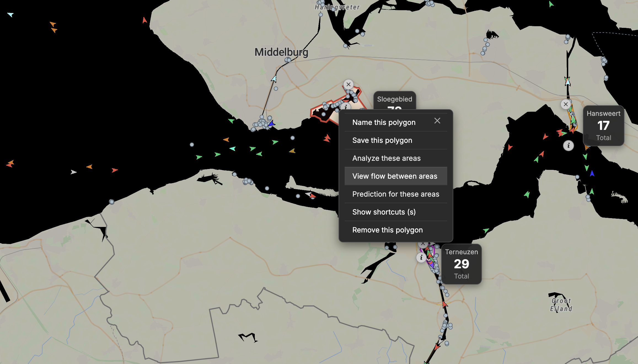
Task: Open the Terneuzen info icon
Action: pos(421,258)
